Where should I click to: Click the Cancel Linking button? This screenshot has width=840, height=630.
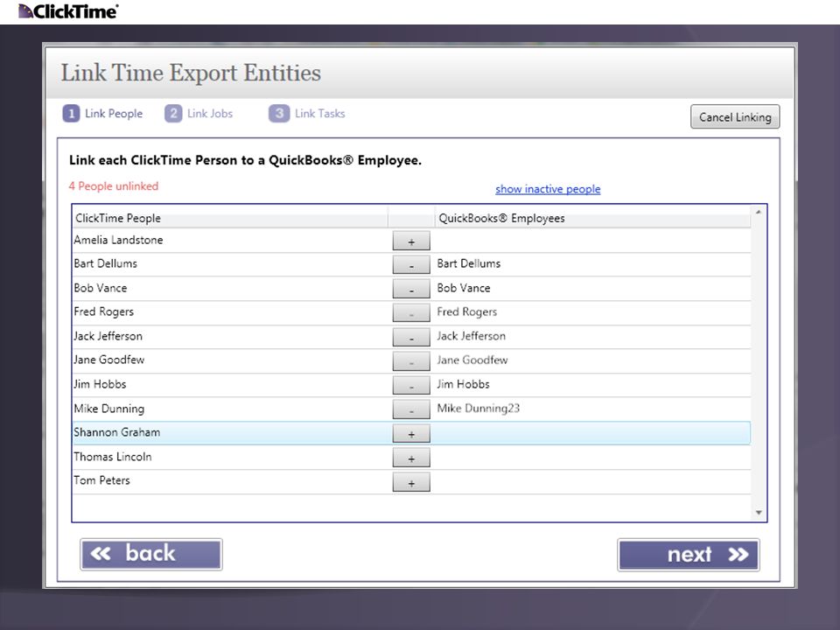[735, 116]
